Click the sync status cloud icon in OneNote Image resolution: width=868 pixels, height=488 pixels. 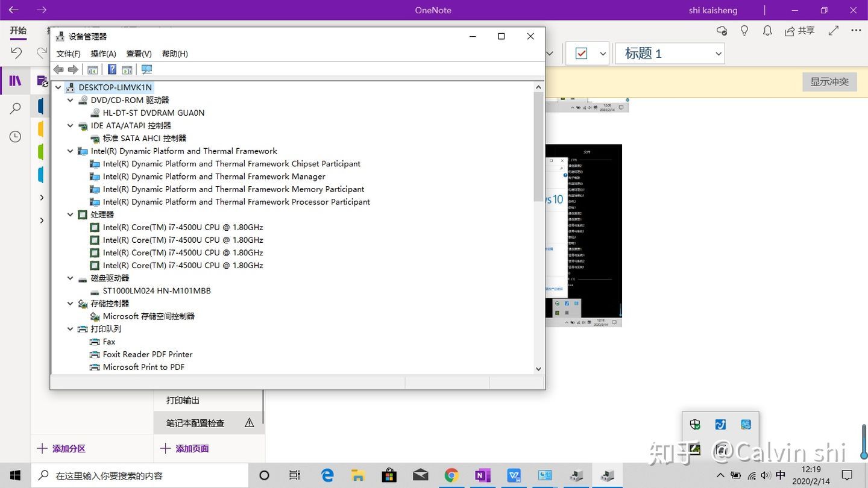722,31
